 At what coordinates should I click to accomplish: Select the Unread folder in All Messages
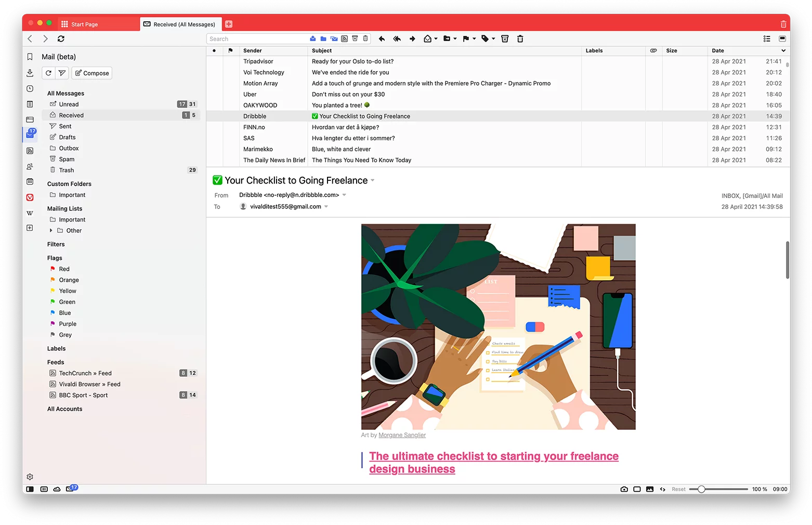[69, 104]
